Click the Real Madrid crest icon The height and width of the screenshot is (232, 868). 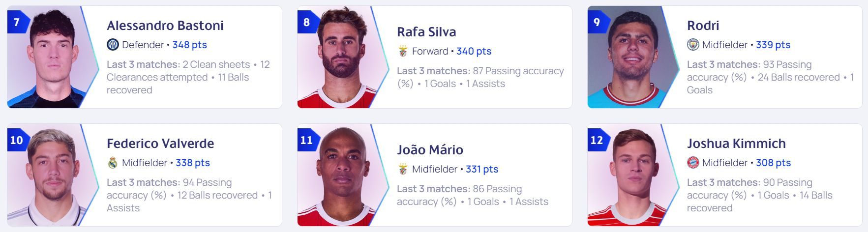click(113, 163)
